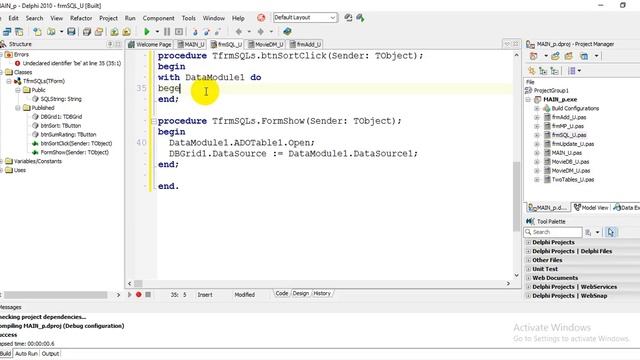Select the Undeclared identifier error entry

72,63
